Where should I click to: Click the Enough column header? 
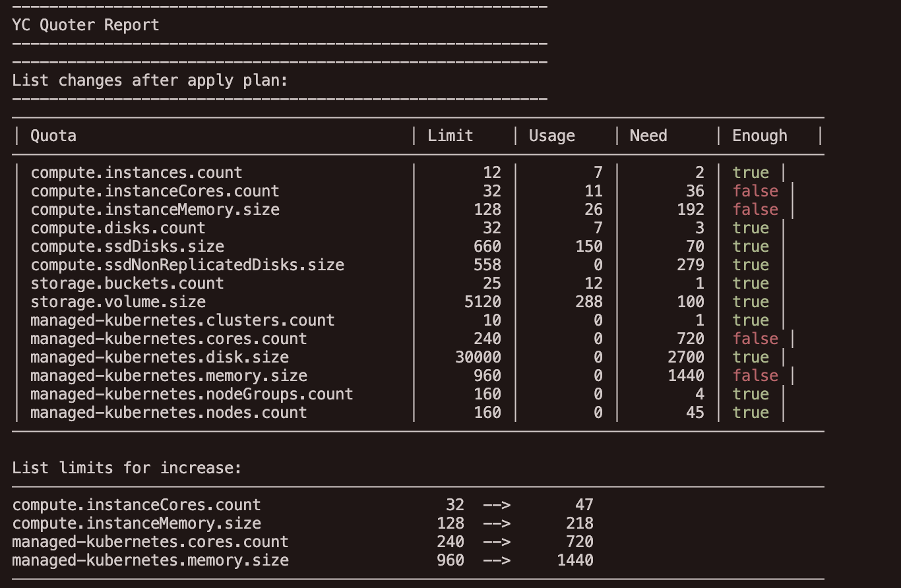[x=759, y=136]
